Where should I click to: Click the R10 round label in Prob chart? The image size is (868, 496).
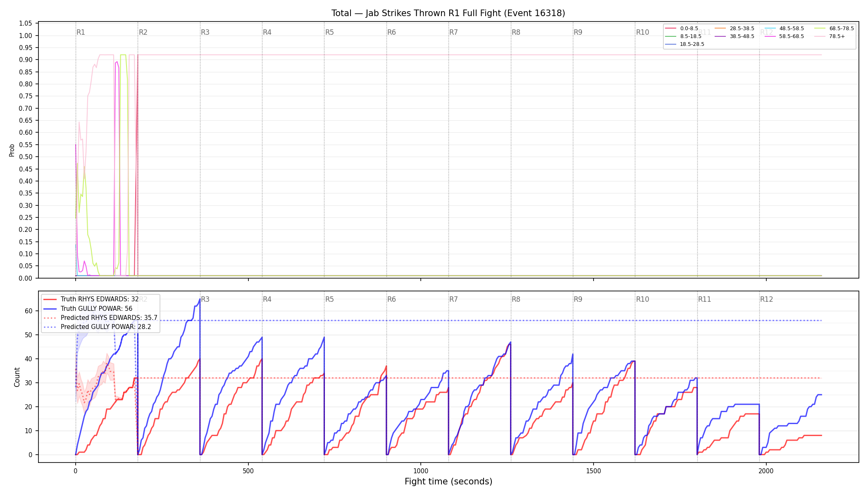click(642, 32)
